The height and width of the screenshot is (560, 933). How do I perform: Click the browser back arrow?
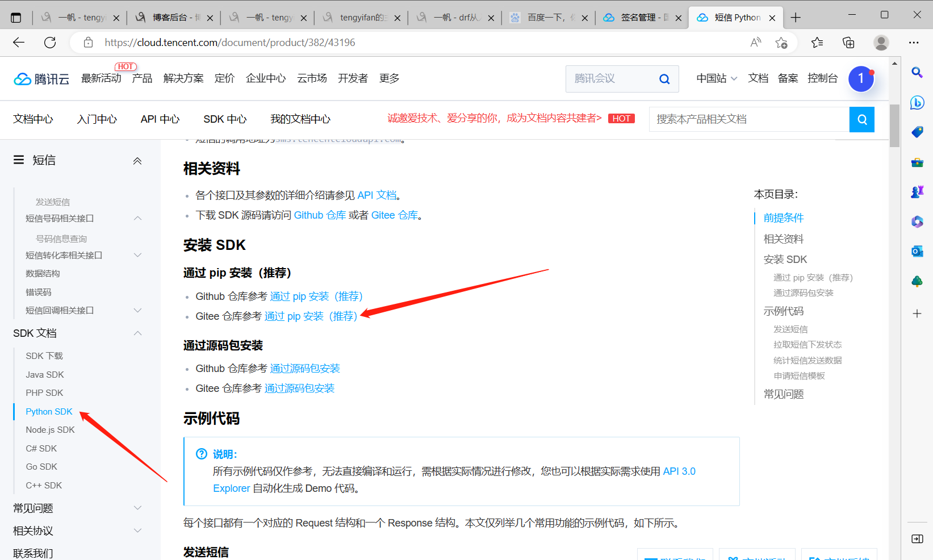click(x=19, y=43)
